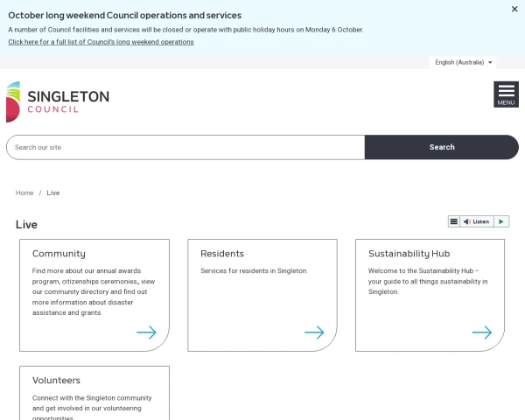The image size is (525, 420).
Task: Expand the English (Australia) language dropdown
Action: (x=464, y=62)
